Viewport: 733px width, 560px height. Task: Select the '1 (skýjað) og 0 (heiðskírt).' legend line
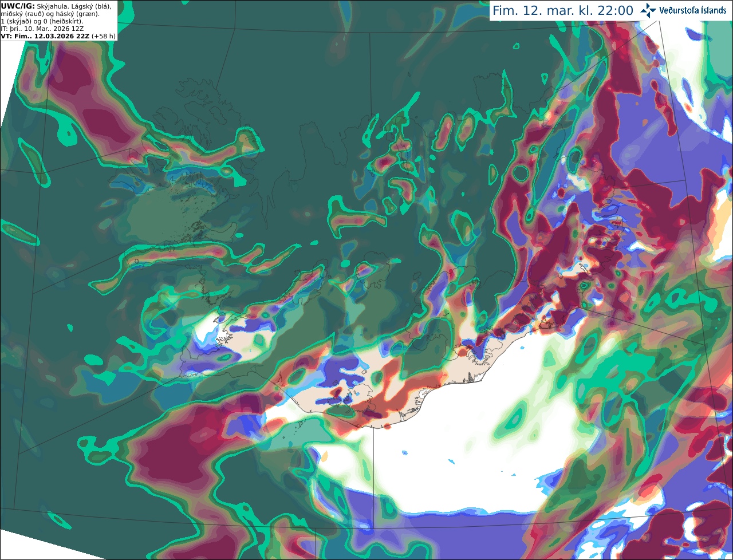[x=42, y=21]
